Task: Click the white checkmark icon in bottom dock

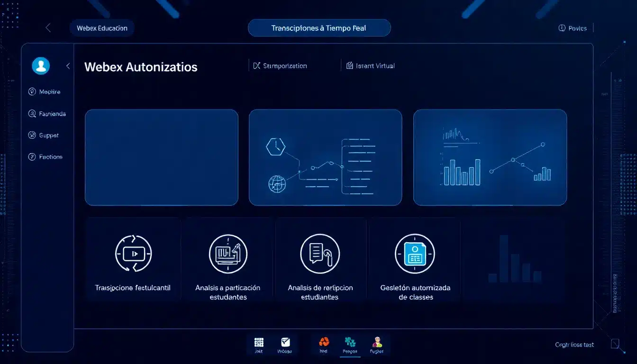Action: point(285,342)
